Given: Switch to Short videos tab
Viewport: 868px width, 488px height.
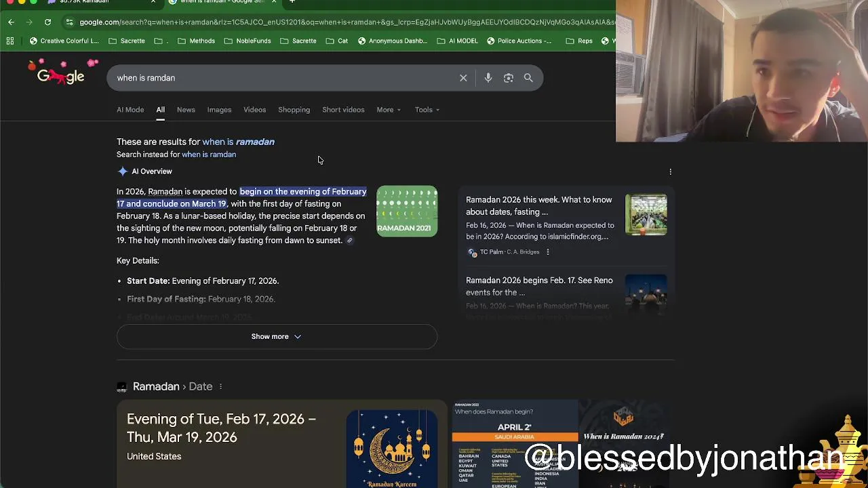Looking at the screenshot, I should coord(343,110).
